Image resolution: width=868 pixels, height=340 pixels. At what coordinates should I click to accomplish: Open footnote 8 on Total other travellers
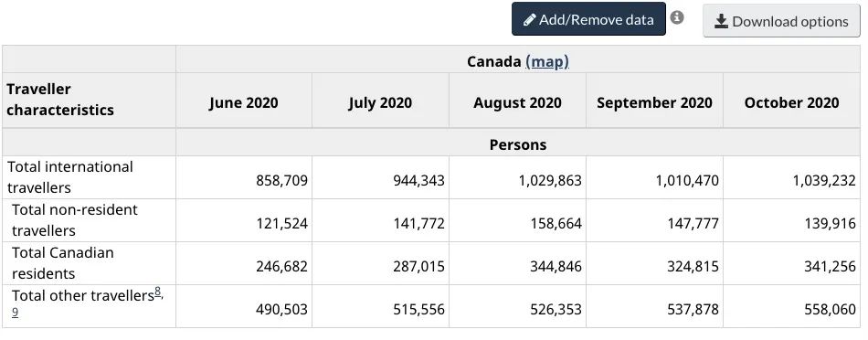158,292
